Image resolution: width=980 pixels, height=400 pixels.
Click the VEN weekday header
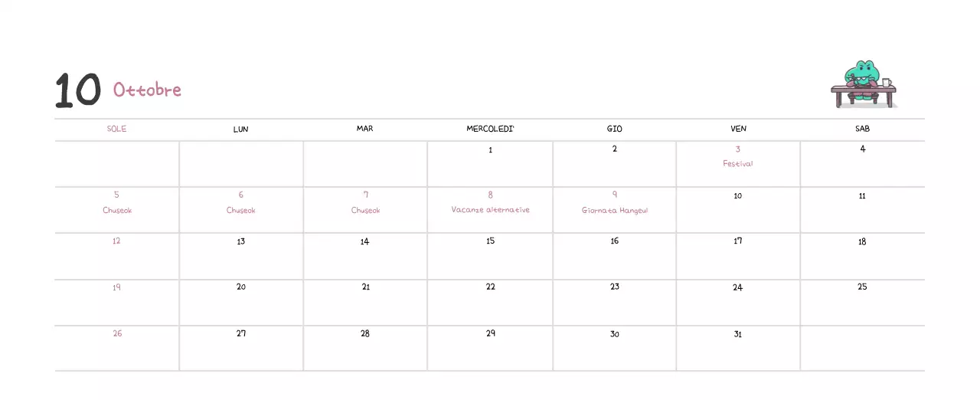[738, 129]
